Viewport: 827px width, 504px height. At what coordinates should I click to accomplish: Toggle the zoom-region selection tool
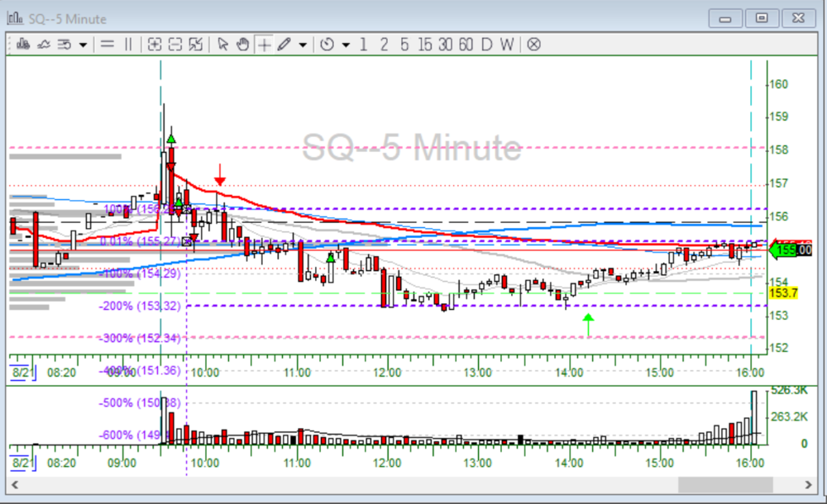pos(196,45)
